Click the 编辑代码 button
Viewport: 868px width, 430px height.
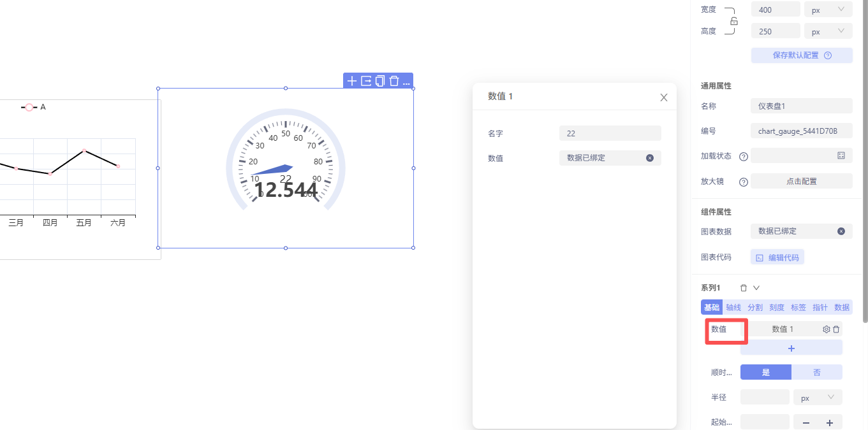[777, 257]
